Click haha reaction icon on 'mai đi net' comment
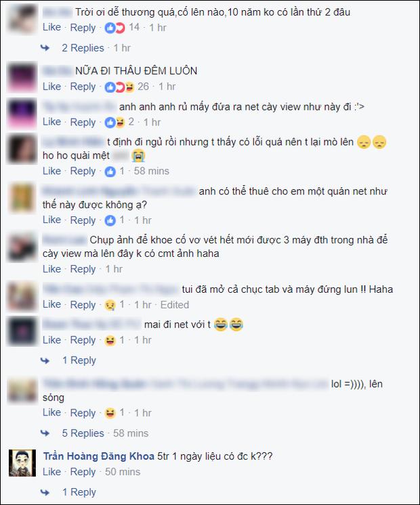 (x=110, y=340)
